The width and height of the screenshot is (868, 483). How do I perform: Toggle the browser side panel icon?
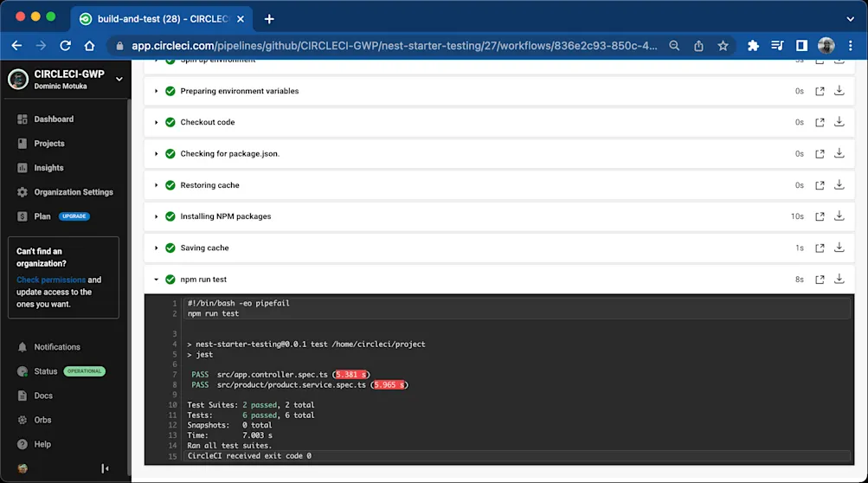[x=801, y=46]
